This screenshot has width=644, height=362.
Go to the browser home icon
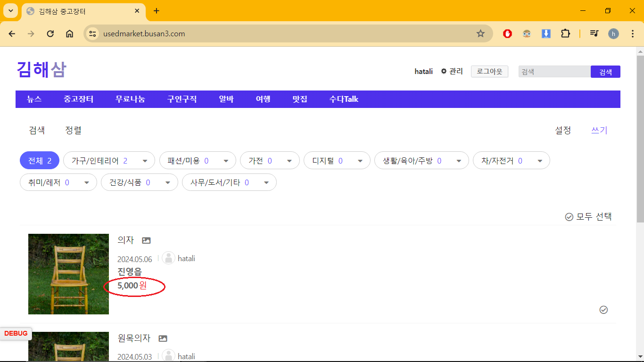click(x=69, y=33)
